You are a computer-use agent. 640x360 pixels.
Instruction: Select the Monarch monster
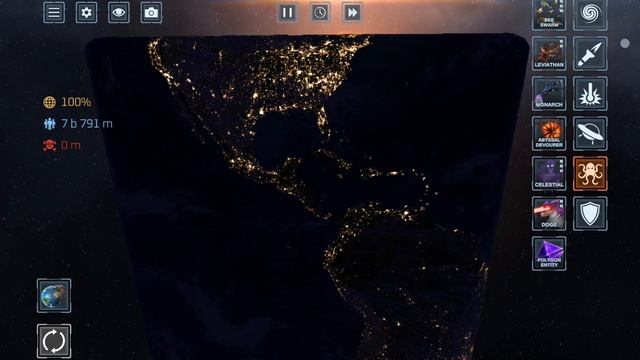tap(549, 93)
